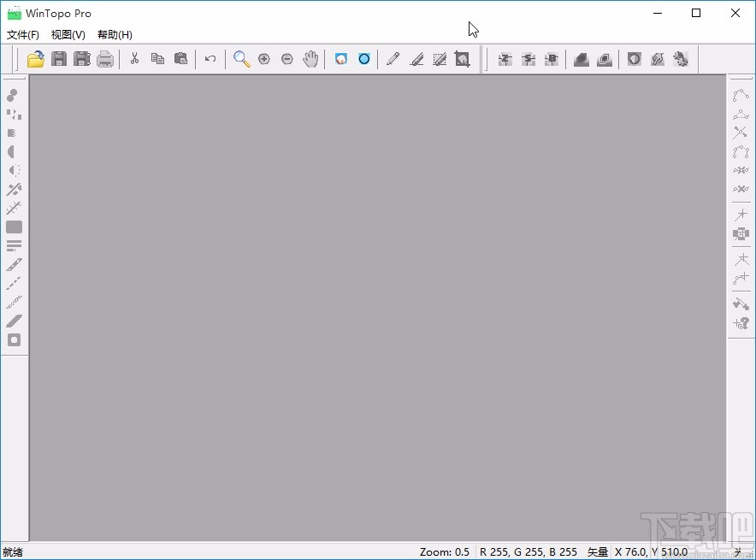Click the 矢量 status bar indicator
Image resolution: width=756 pixels, height=560 pixels.
pyautogui.click(x=598, y=551)
